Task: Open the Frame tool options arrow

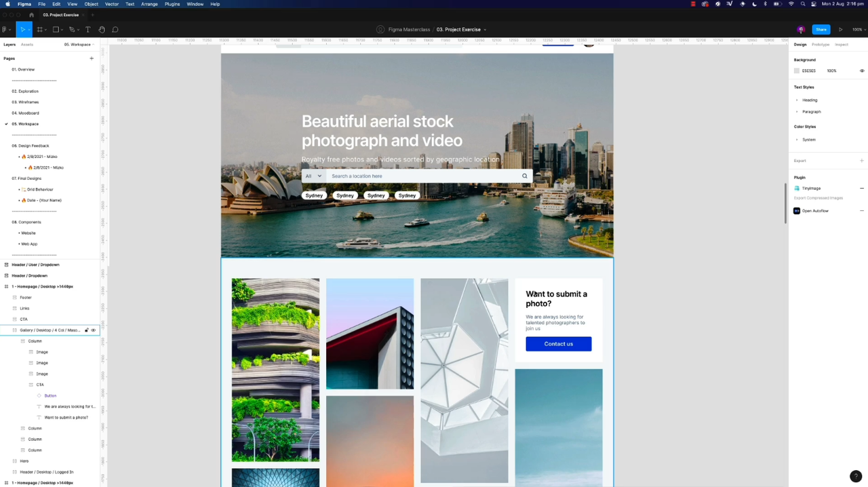Action: coord(46,30)
